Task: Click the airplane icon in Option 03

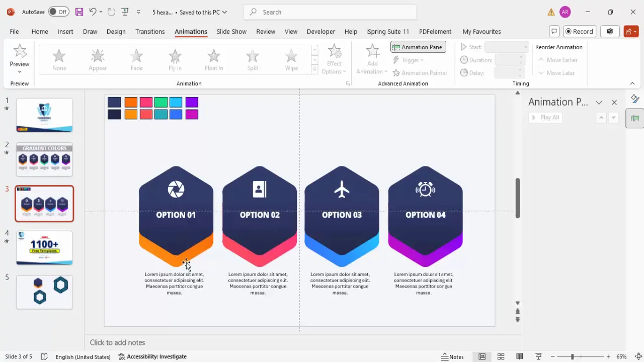Action: (x=342, y=190)
